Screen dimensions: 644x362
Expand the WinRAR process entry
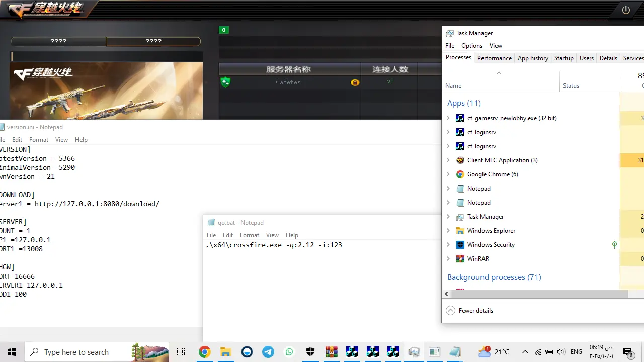coord(448,259)
